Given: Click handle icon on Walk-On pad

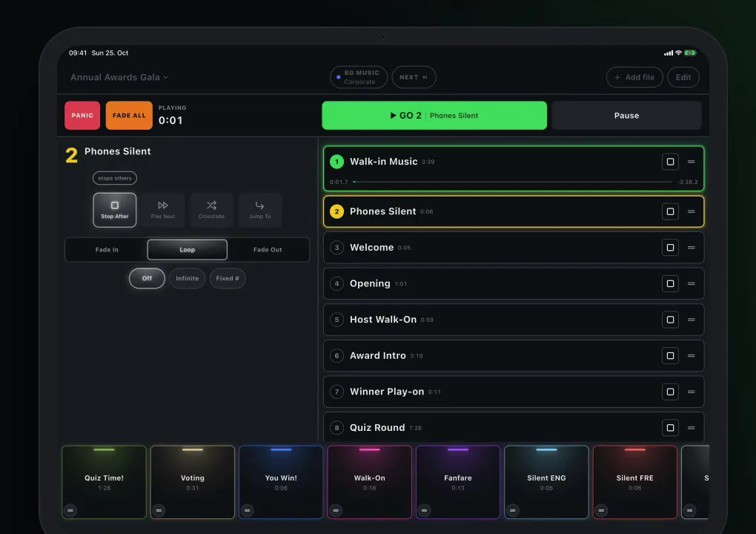Looking at the screenshot, I should click(x=336, y=510).
